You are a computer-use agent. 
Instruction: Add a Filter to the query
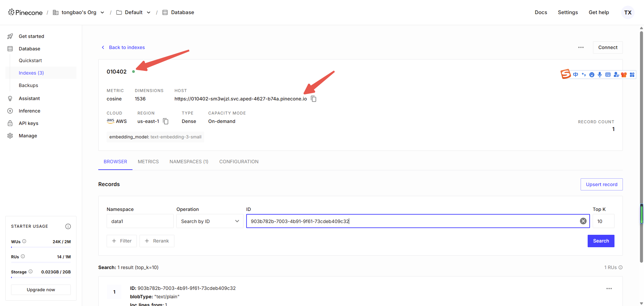coord(122,241)
